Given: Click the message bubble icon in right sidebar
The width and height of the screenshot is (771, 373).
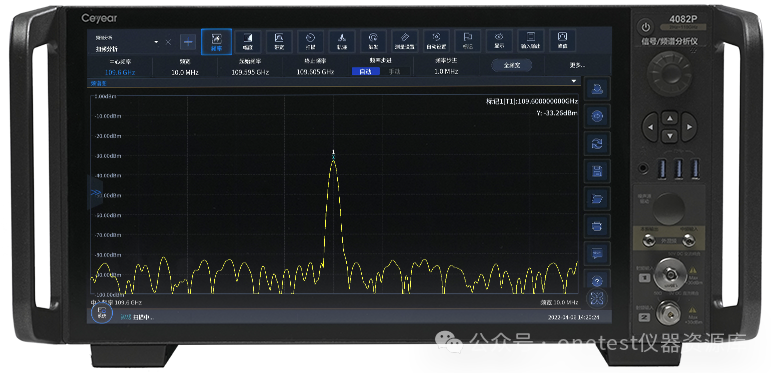Looking at the screenshot, I should coord(598,254).
